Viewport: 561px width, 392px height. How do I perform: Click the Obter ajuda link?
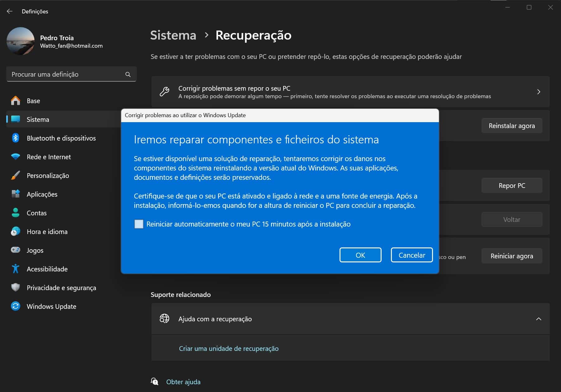click(x=183, y=382)
